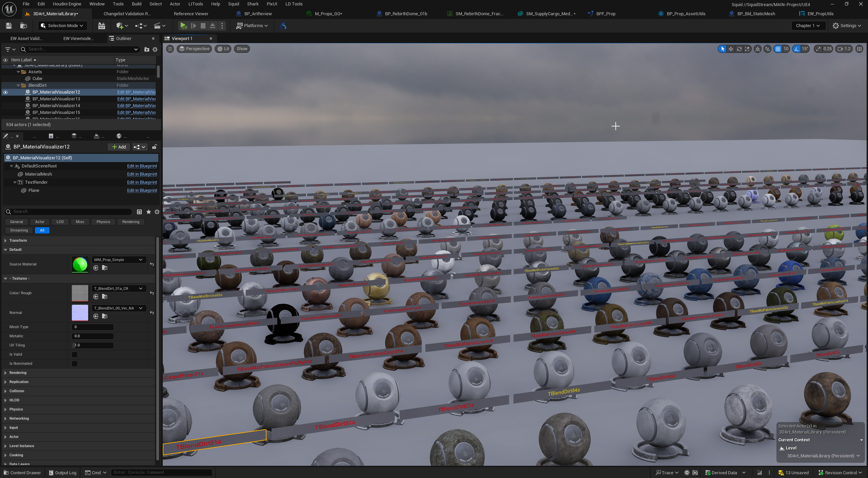
Task: Open the Houdini Engine menu
Action: click(x=67, y=4)
